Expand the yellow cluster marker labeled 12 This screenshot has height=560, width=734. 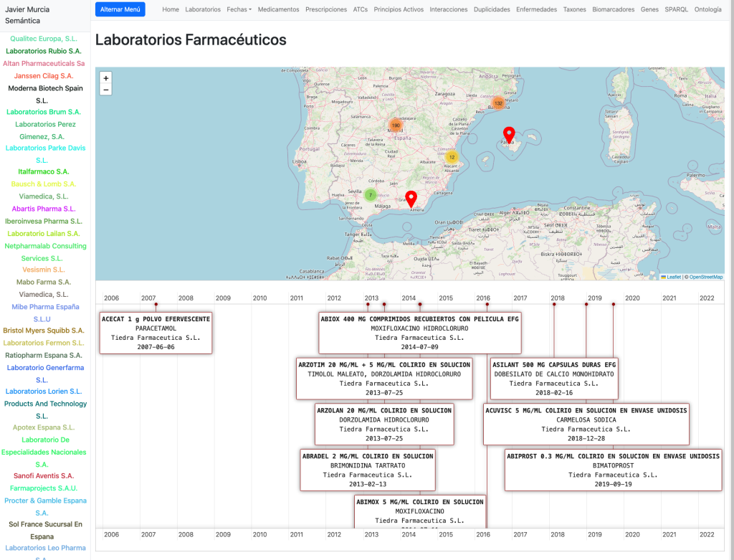tap(452, 157)
